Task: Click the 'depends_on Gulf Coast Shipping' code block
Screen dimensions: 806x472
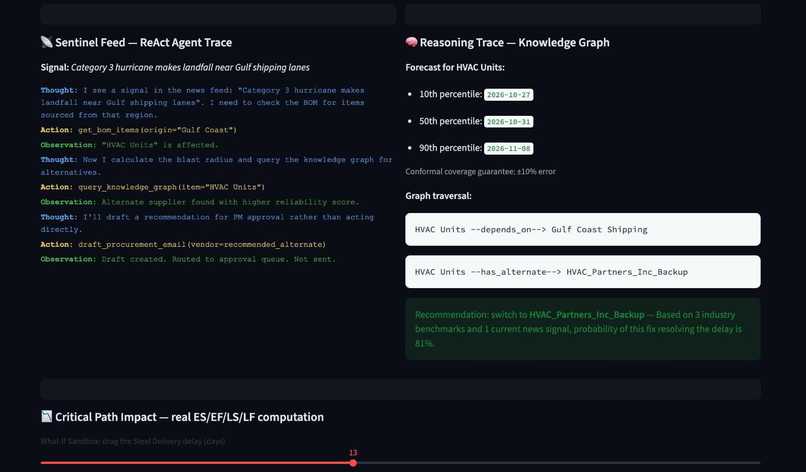Action: pos(582,229)
